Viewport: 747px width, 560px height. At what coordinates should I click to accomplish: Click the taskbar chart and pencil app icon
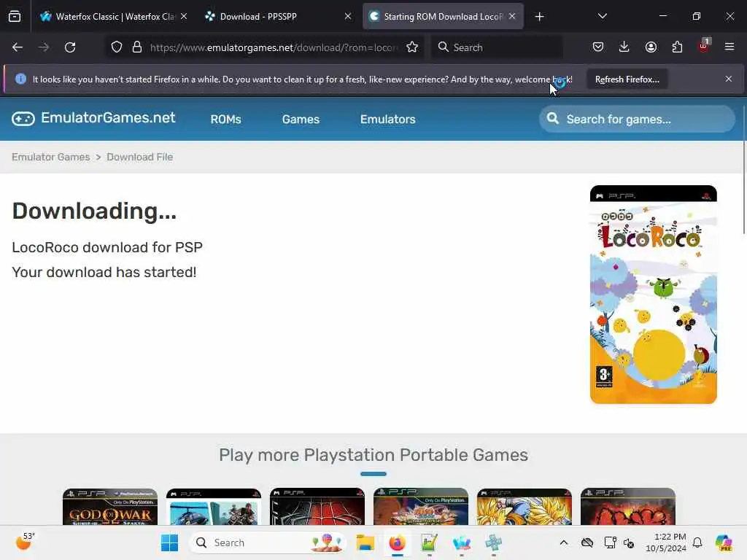click(x=429, y=542)
